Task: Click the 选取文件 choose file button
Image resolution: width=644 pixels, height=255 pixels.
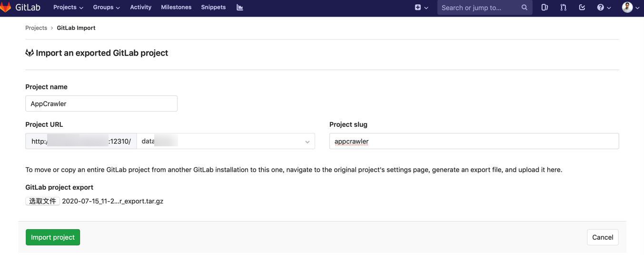Action: point(42,201)
